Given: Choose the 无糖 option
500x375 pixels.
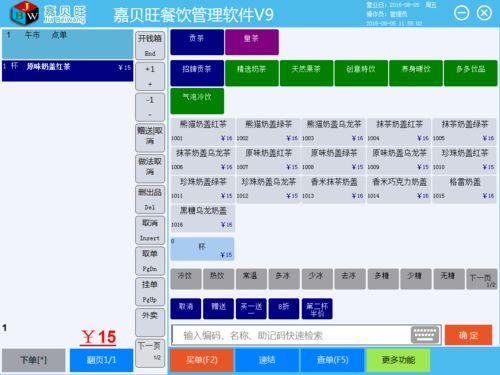Looking at the screenshot, I should [448, 279].
